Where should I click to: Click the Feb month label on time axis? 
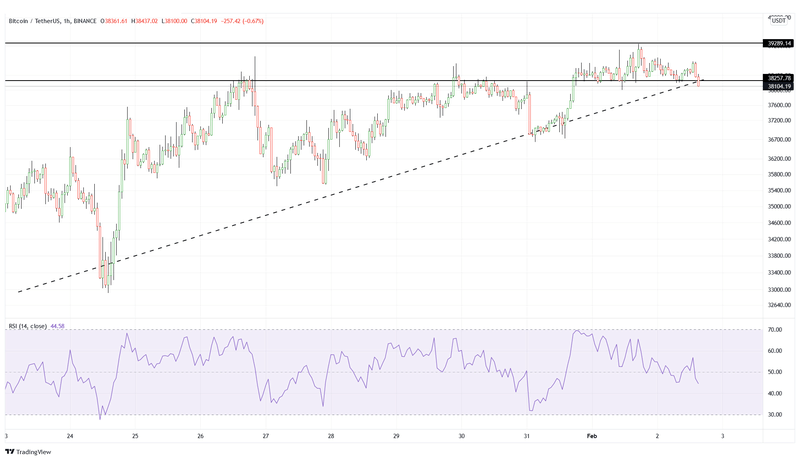[592, 436]
